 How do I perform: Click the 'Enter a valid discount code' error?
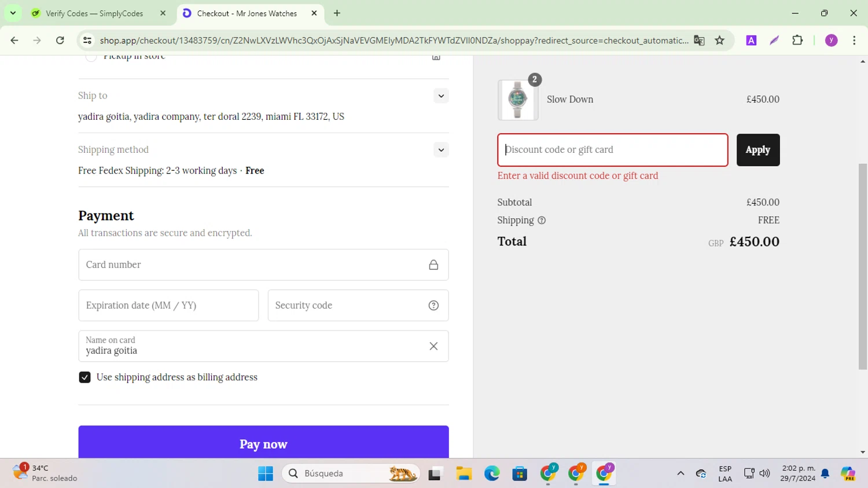pos(578,176)
